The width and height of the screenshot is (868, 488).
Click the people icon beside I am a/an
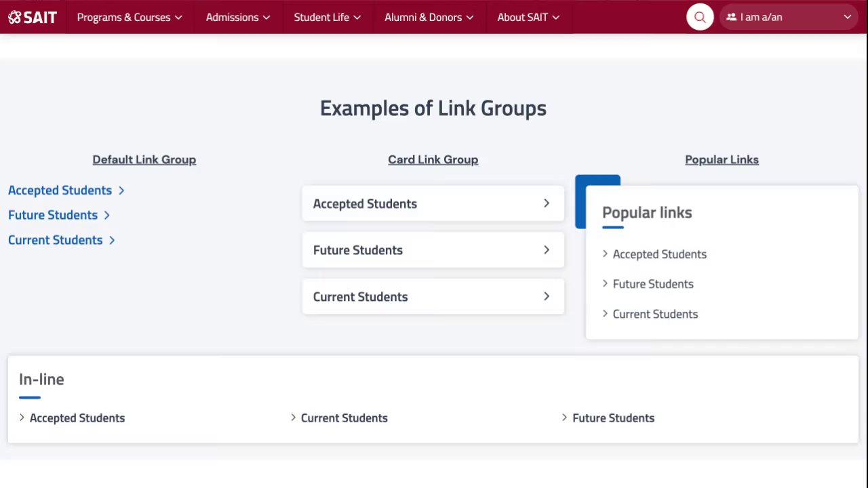[x=731, y=17]
